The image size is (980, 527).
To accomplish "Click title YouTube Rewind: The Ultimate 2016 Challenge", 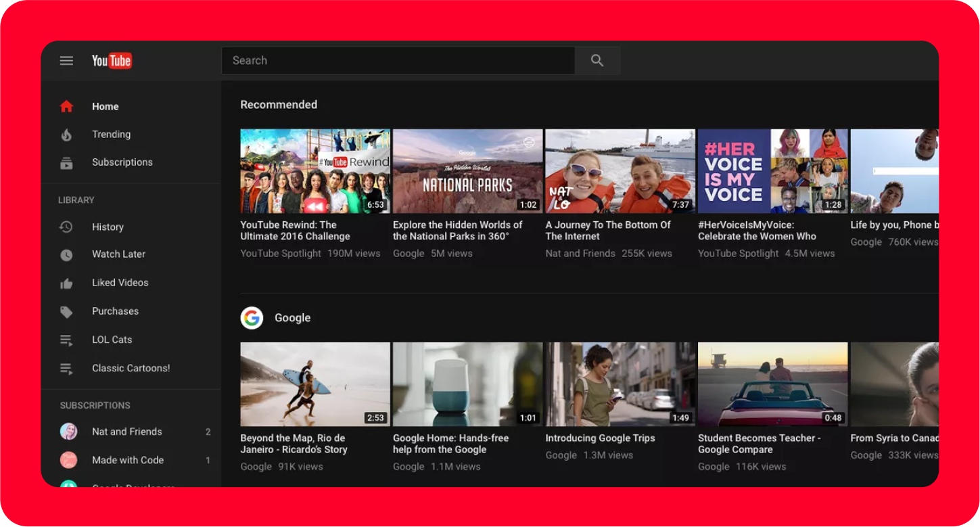I will [x=296, y=231].
